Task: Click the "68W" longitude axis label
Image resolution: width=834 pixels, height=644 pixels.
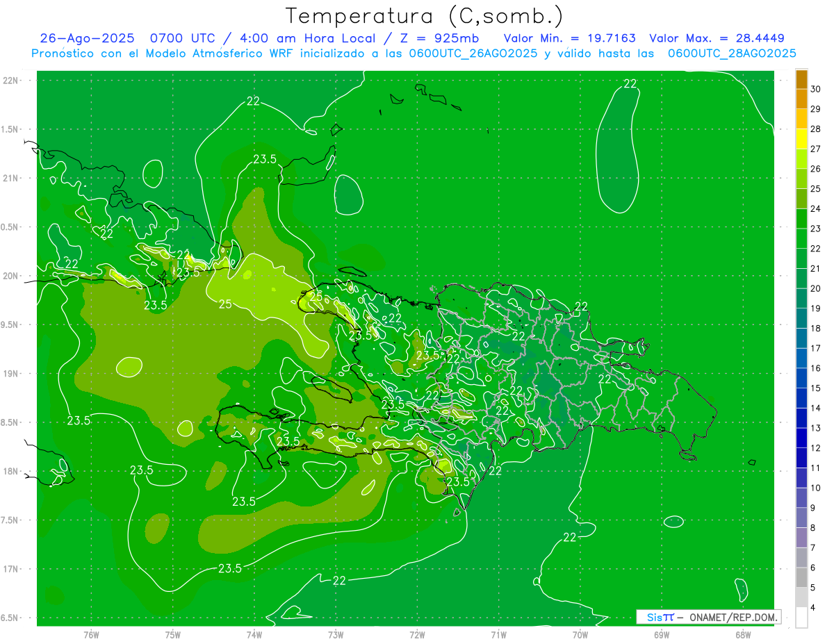Action: (x=743, y=635)
